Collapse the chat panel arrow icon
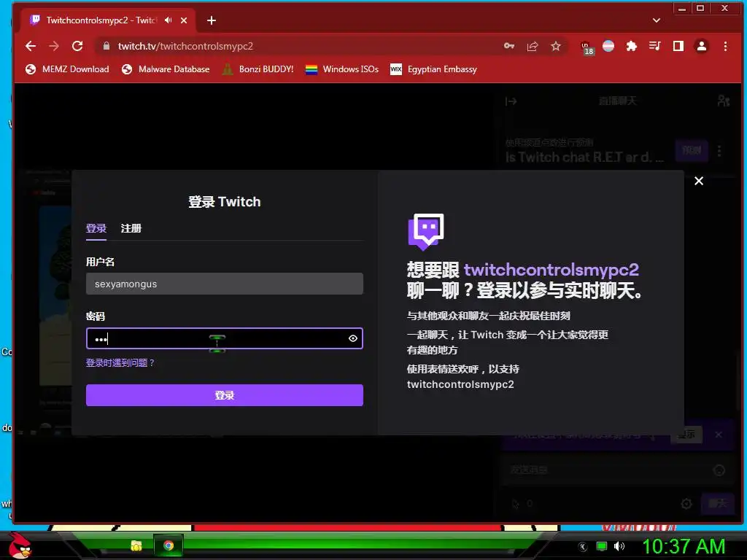Image resolution: width=747 pixels, height=560 pixels. (511, 101)
